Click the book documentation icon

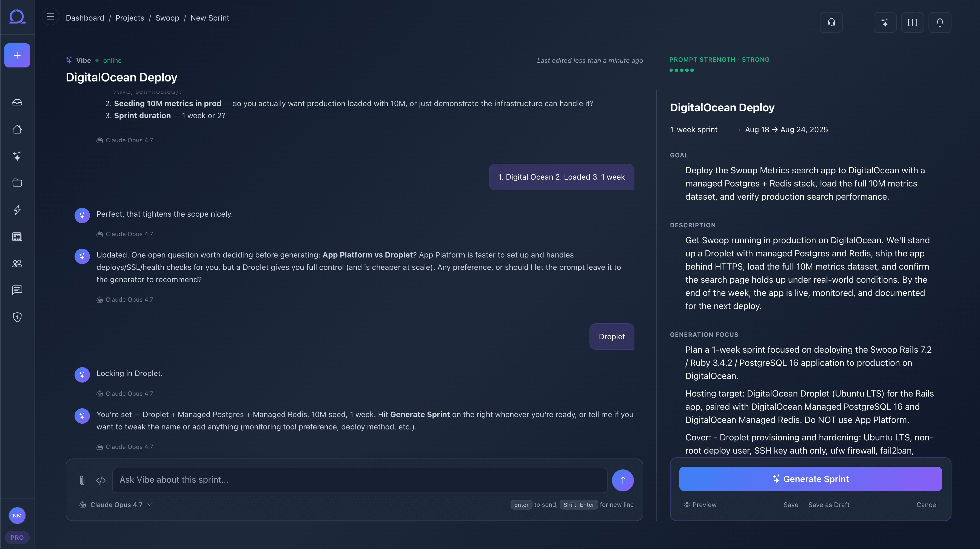(x=912, y=22)
